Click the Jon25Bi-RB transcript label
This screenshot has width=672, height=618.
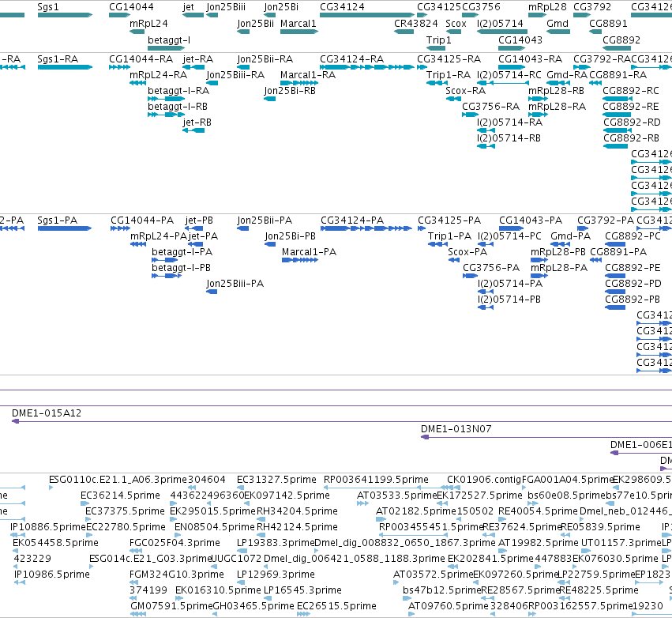tap(290, 91)
